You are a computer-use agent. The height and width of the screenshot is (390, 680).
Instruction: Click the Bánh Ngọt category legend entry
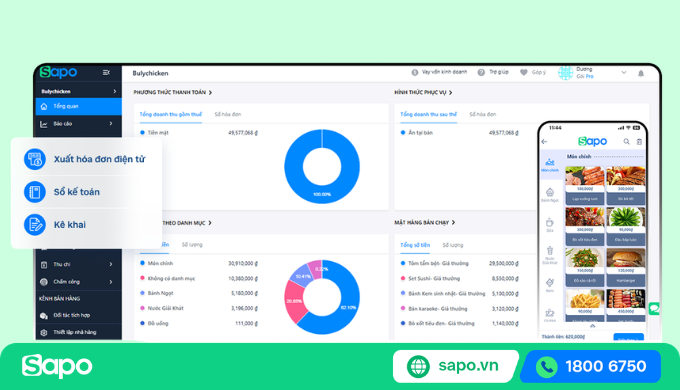[157, 293]
